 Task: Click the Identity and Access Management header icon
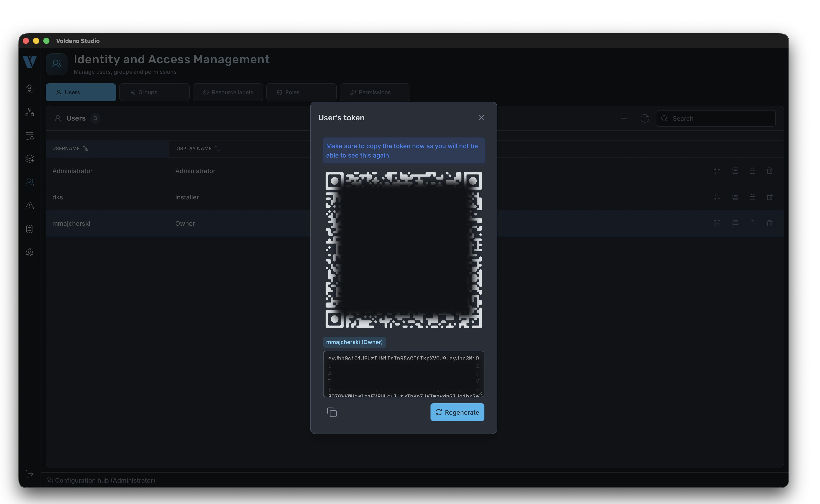click(x=57, y=64)
